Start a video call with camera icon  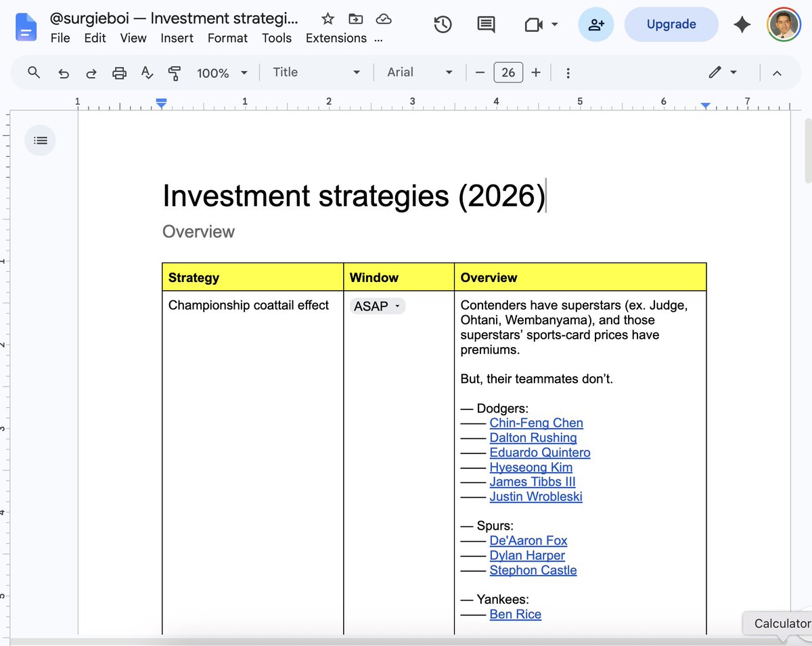click(534, 25)
